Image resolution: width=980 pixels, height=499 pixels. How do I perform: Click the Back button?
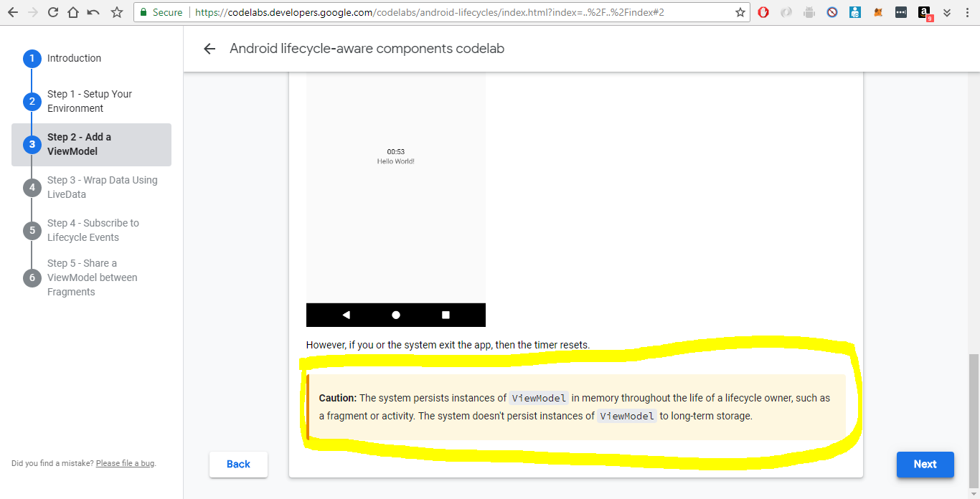click(238, 464)
